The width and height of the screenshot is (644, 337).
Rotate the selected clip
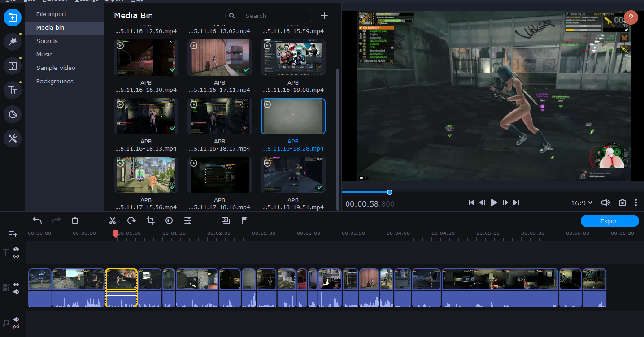[131, 220]
